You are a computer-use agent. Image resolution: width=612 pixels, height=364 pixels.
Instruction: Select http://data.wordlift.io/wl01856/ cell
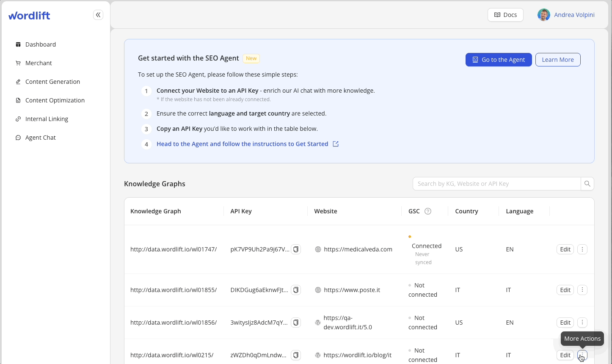174,323
